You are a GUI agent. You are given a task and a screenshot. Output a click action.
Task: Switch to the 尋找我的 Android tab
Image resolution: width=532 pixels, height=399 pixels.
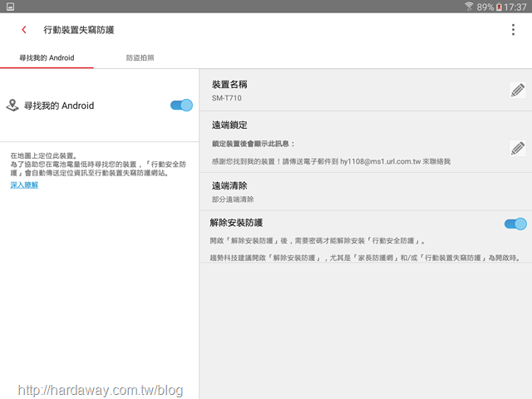pyautogui.click(x=47, y=57)
